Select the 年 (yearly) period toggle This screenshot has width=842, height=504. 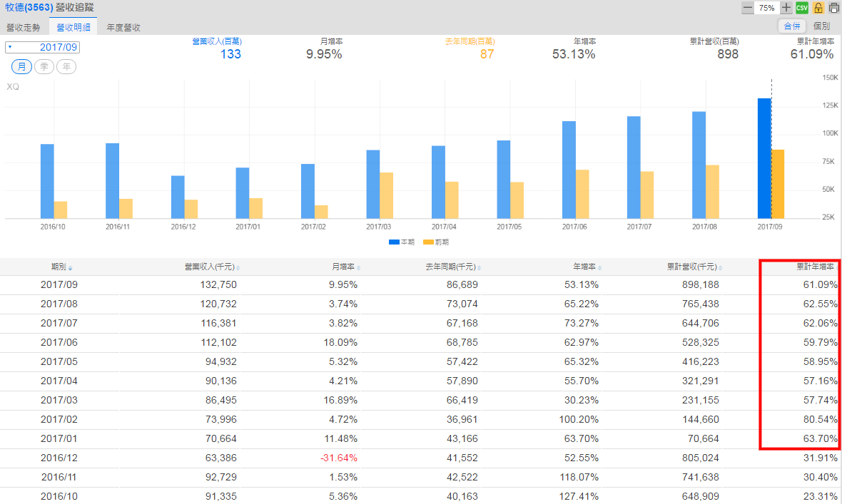click(66, 66)
